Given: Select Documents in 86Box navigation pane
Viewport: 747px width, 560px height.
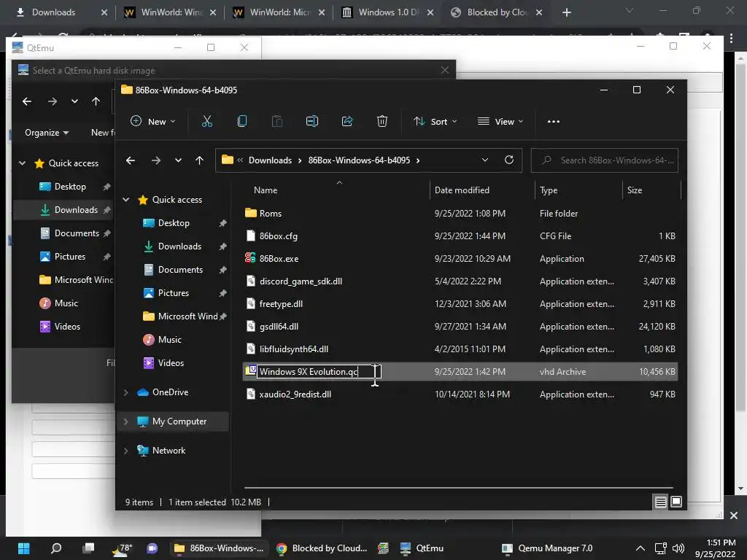Looking at the screenshot, I should click(x=180, y=270).
